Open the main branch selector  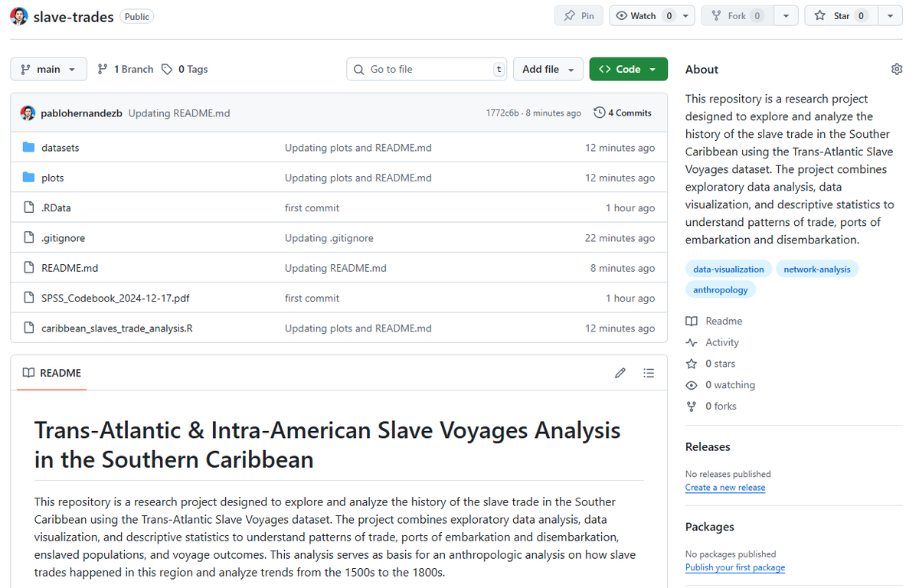[x=48, y=69]
